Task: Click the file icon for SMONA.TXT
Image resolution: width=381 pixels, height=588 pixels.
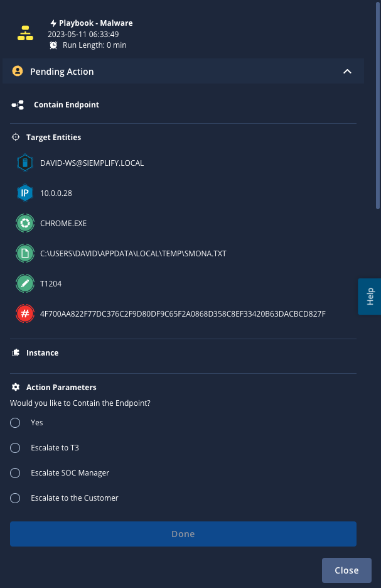Action: point(24,253)
